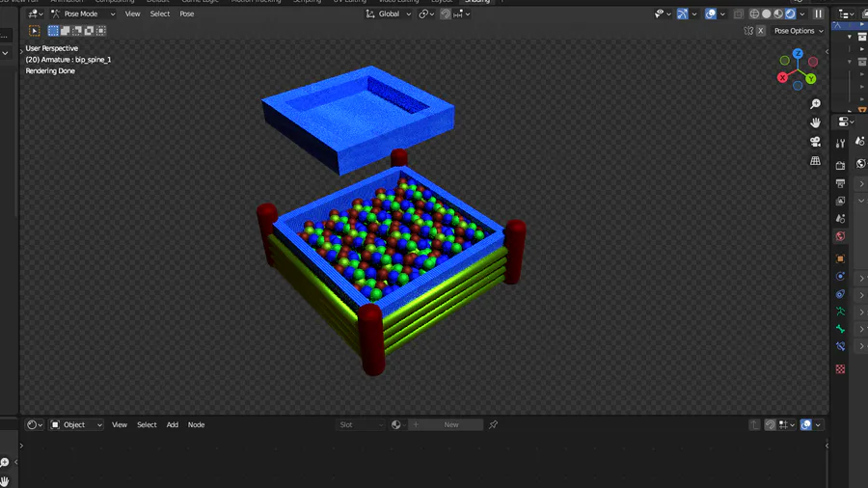Choose Invert Selection mode icon

coord(89,31)
